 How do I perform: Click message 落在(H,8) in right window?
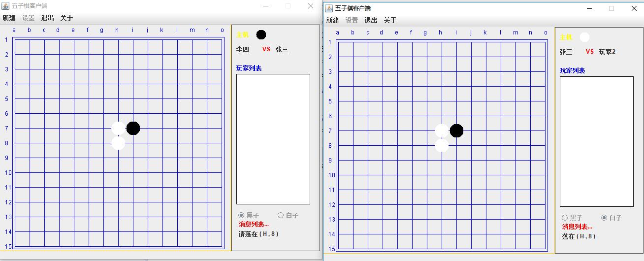point(579,236)
